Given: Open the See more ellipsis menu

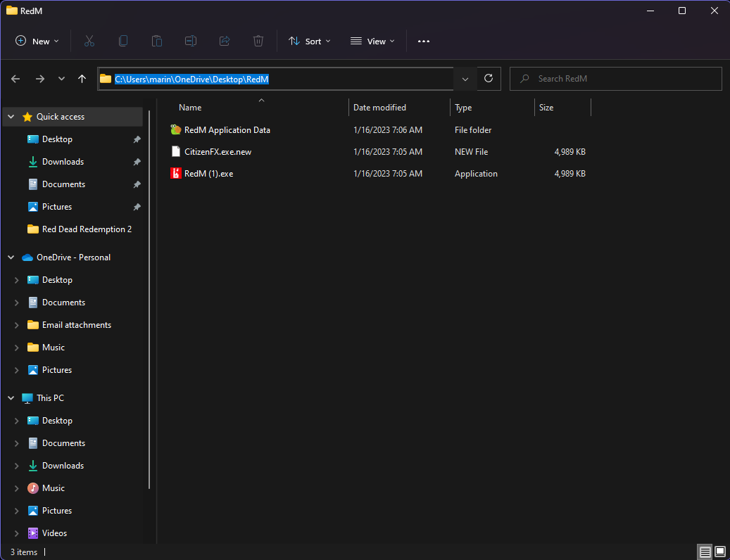Looking at the screenshot, I should [x=423, y=42].
